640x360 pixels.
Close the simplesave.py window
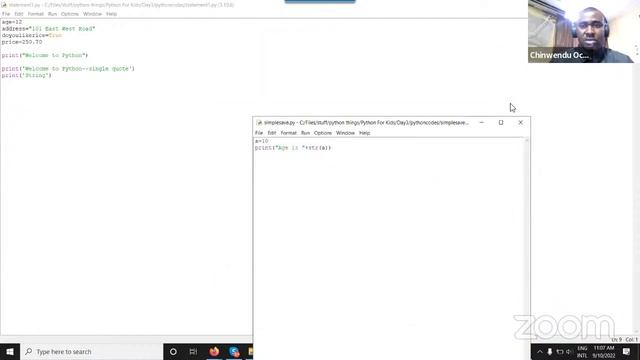(x=520, y=122)
